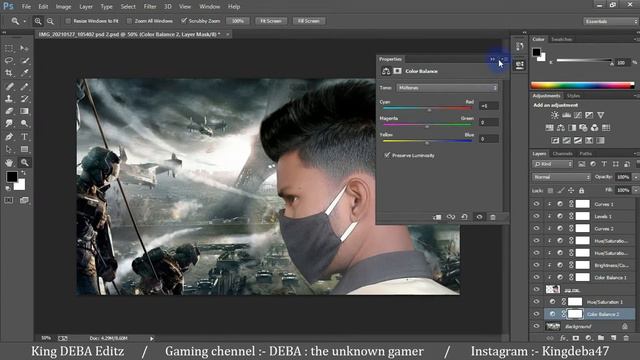This screenshot has height=360, width=640.
Task: Open the Tone dropdown in Properties
Action: point(447,88)
